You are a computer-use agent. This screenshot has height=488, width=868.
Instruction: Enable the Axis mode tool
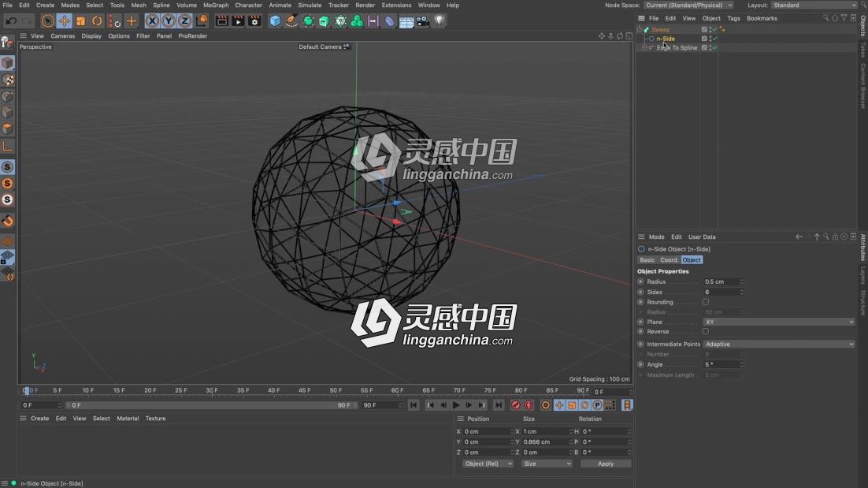click(x=7, y=146)
